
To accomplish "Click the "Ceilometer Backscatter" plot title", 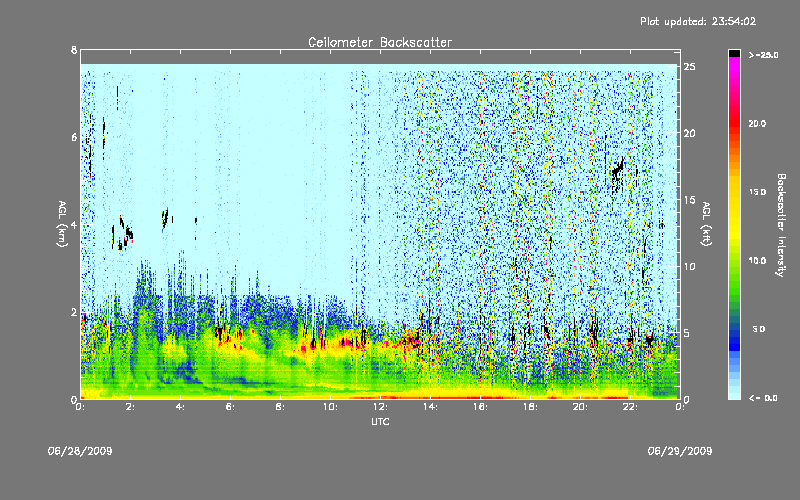I will [x=380, y=42].
